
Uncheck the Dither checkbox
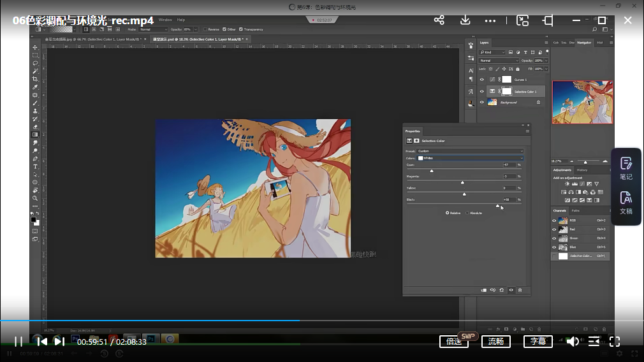[224, 29]
